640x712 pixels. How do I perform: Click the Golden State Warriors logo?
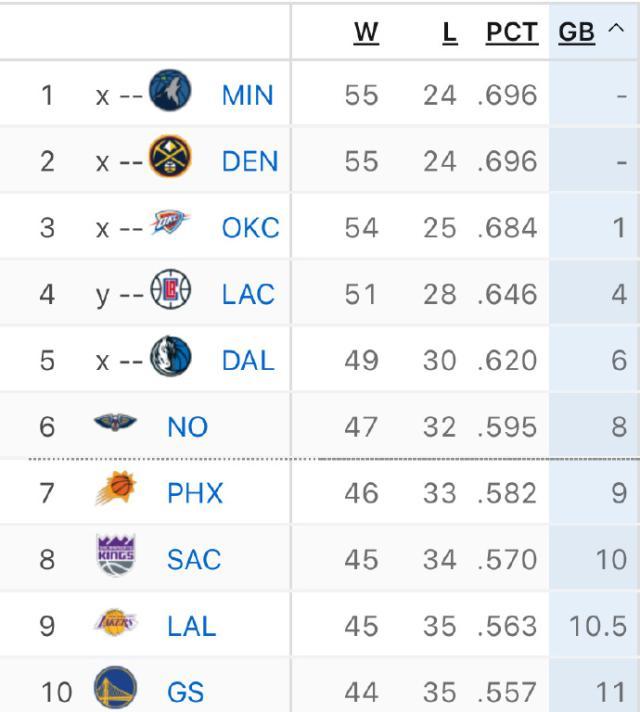[115, 689]
